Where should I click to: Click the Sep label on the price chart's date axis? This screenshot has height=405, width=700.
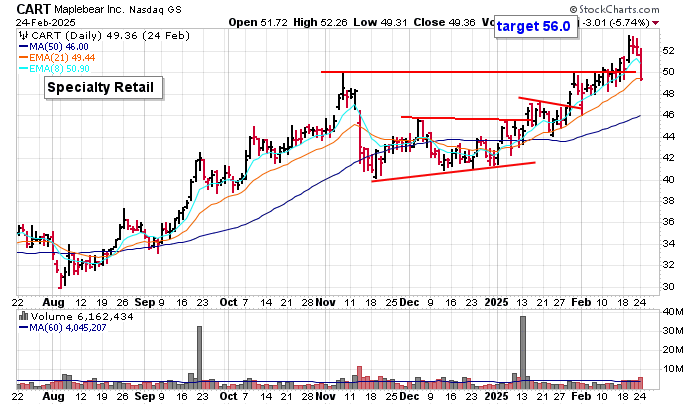click(145, 302)
